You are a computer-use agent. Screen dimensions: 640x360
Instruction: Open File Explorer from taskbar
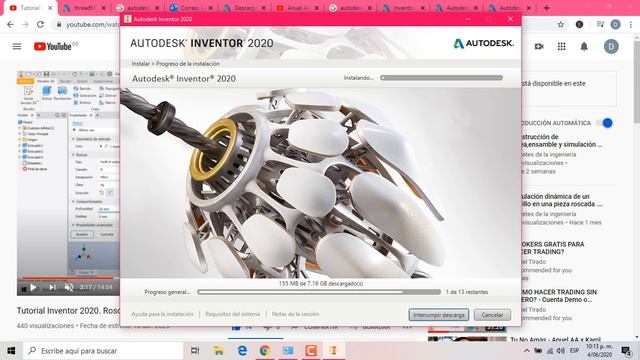(218, 351)
